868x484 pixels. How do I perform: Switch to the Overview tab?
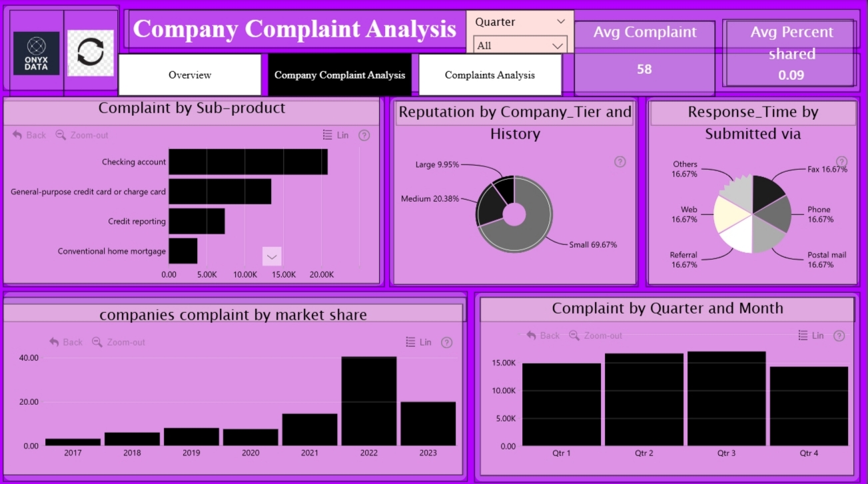tap(190, 75)
